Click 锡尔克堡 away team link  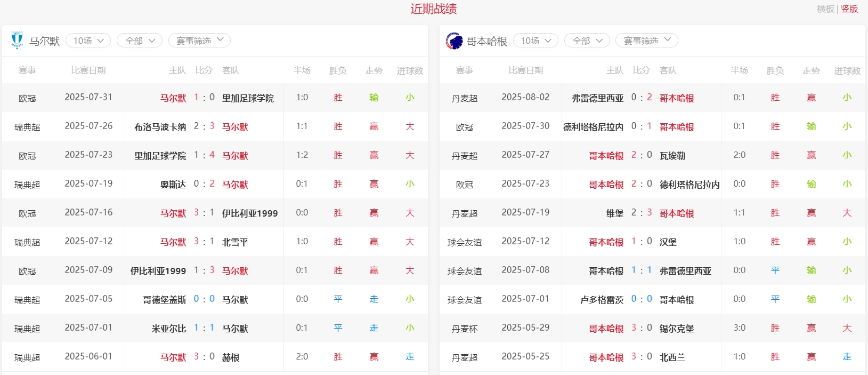[x=676, y=329]
